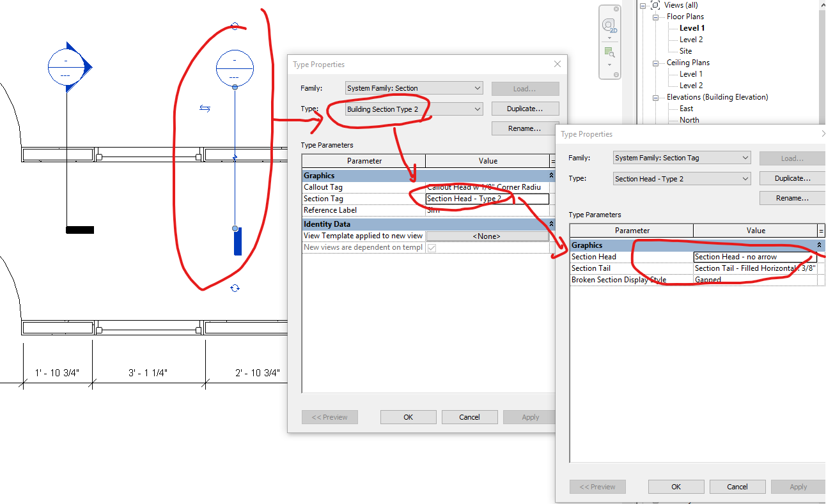The height and width of the screenshot is (504, 826).
Task: Collapse the Floor Plans branch in Project Browser
Action: pyautogui.click(x=657, y=16)
